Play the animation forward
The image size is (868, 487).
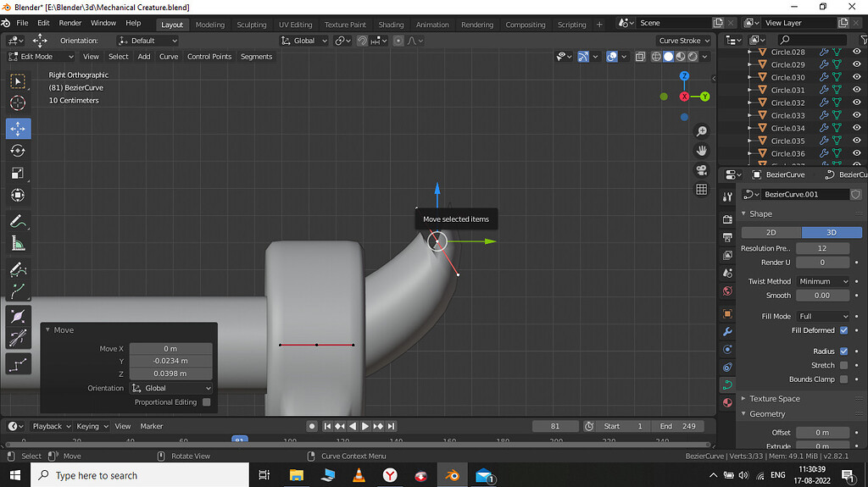[x=365, y=426]
